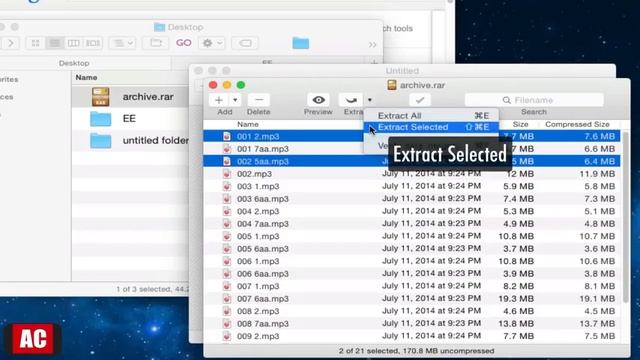Click the archive window vertical scrollbar
Viewport: 640px width, 360px height.
tap(625, 216)
